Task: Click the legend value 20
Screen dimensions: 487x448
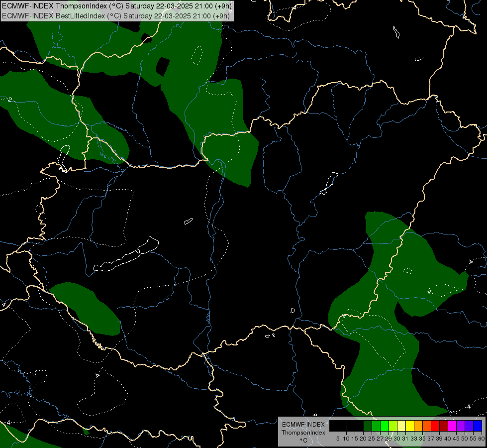Action: tap(363, 439)
